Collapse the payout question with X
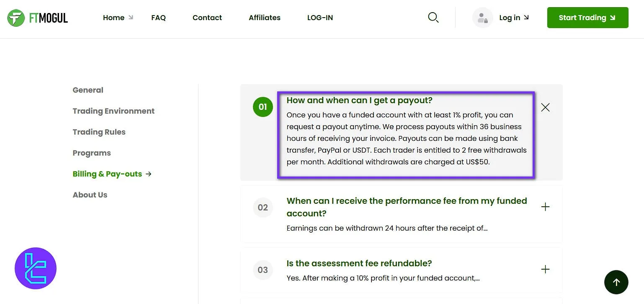Viewport: 644px width, 304px height. [545, 107]
